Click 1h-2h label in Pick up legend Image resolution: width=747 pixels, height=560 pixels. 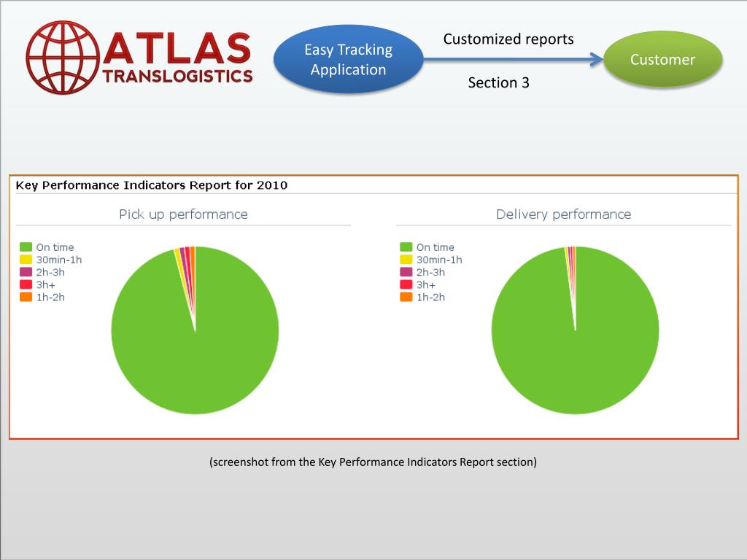[x=50, y=297]
